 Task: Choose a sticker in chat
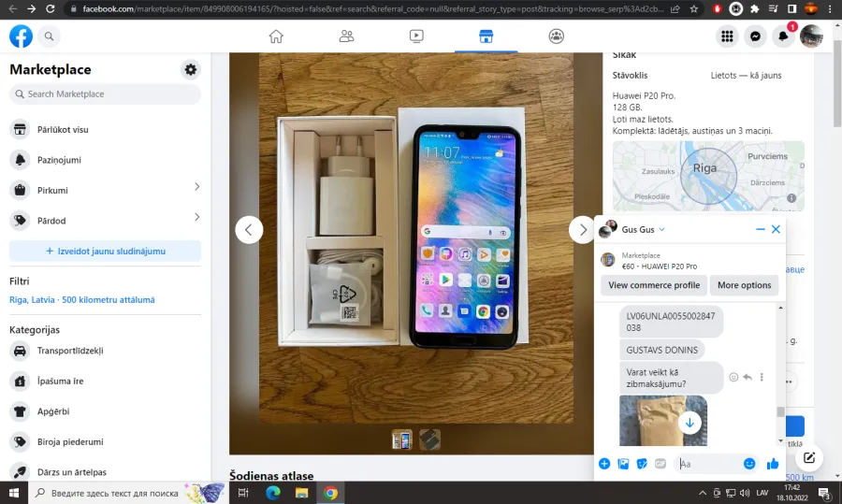(642, 464)
